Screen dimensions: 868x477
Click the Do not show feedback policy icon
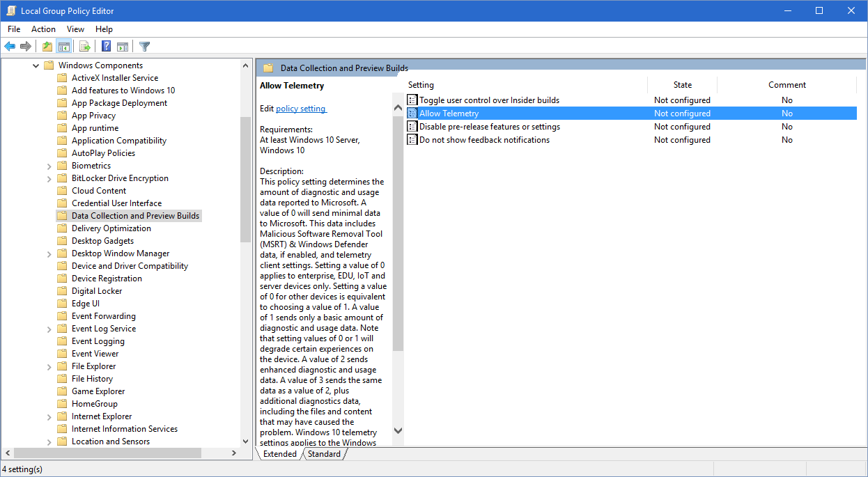(412, 140)
